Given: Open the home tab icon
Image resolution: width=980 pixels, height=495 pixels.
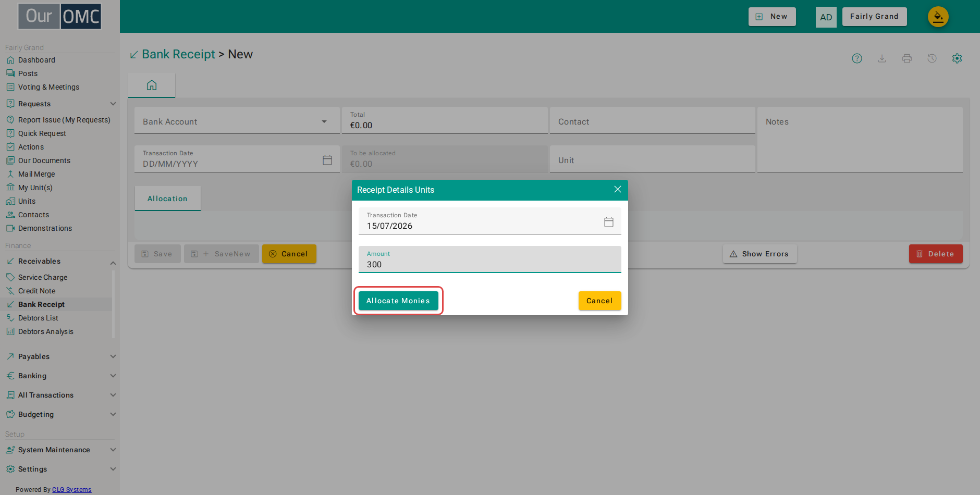Looking at the screenshot, I should (152, 85).
